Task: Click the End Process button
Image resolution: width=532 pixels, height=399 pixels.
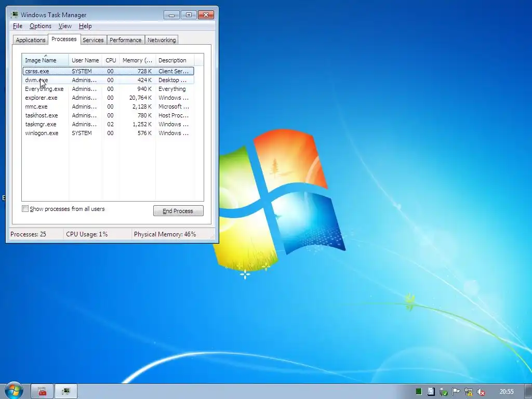Action: click(178, 211)
